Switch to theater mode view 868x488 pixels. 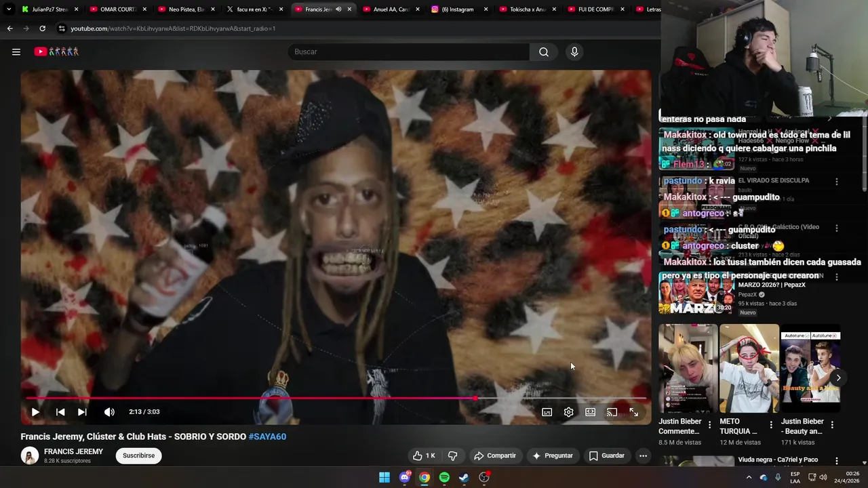(x=591, y=412)
